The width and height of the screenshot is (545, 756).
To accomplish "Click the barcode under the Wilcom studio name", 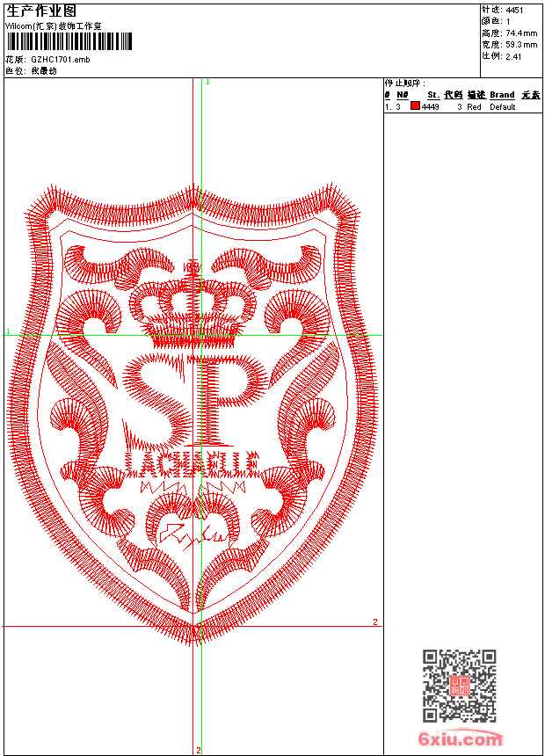I will [69, 41].
